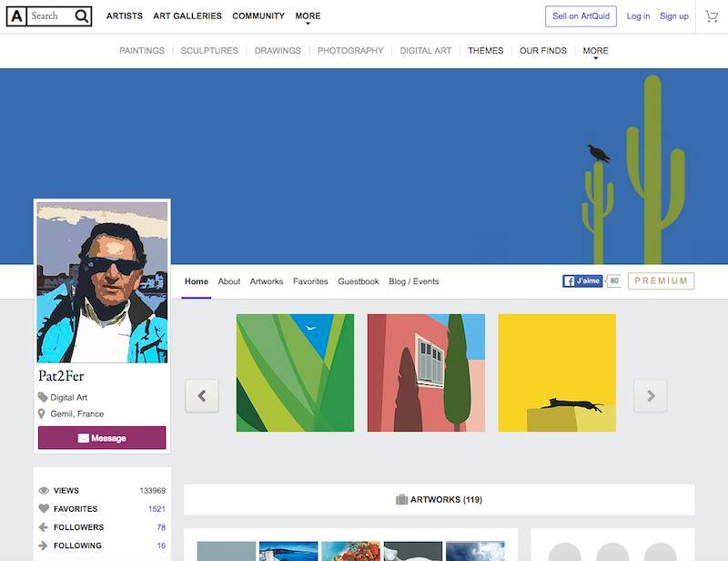Click the Log in link

(638, 16)
